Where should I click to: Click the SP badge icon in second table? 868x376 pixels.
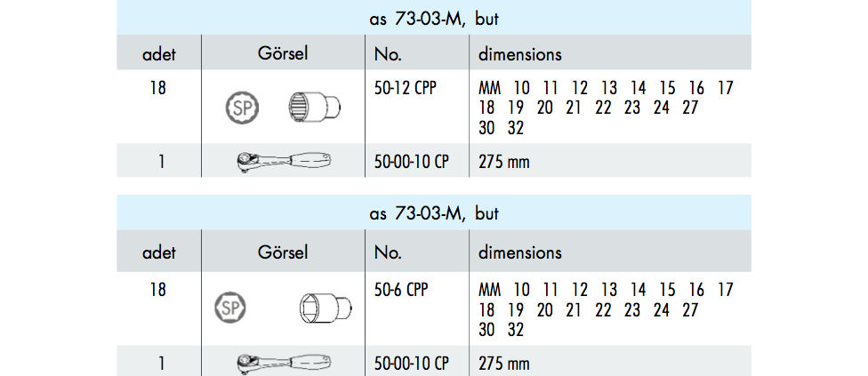230,308
